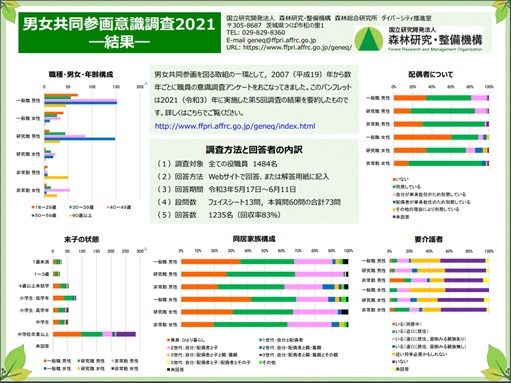Image resolution: width=511 pixels, height=383 pixels.
Task: Click the 一般職 女性 bar in 配偶者について chart
Action: 441,137
